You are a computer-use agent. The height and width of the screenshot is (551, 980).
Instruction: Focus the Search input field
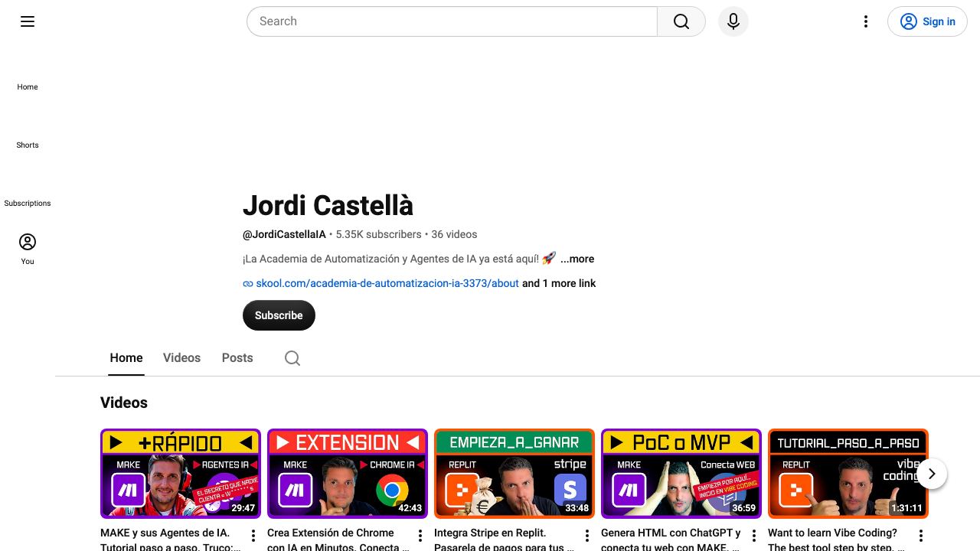pos(452,21)
